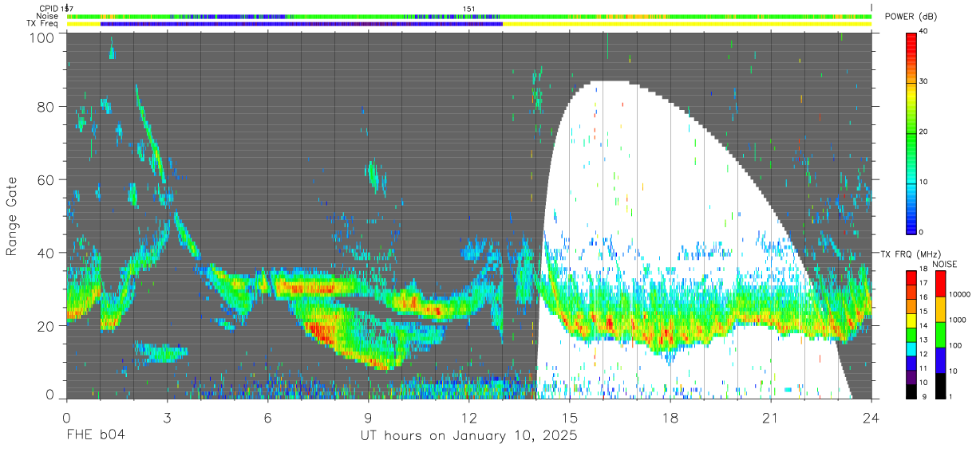Viewport: 980px width, 452px height.
Task: Click the Noise row label at the top left
Action: click(46, 16)
